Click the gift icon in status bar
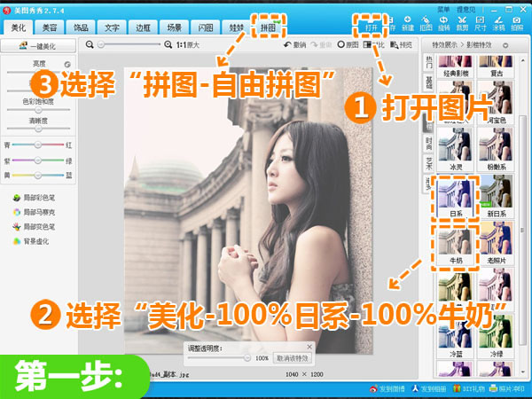 tap(457, 389)
